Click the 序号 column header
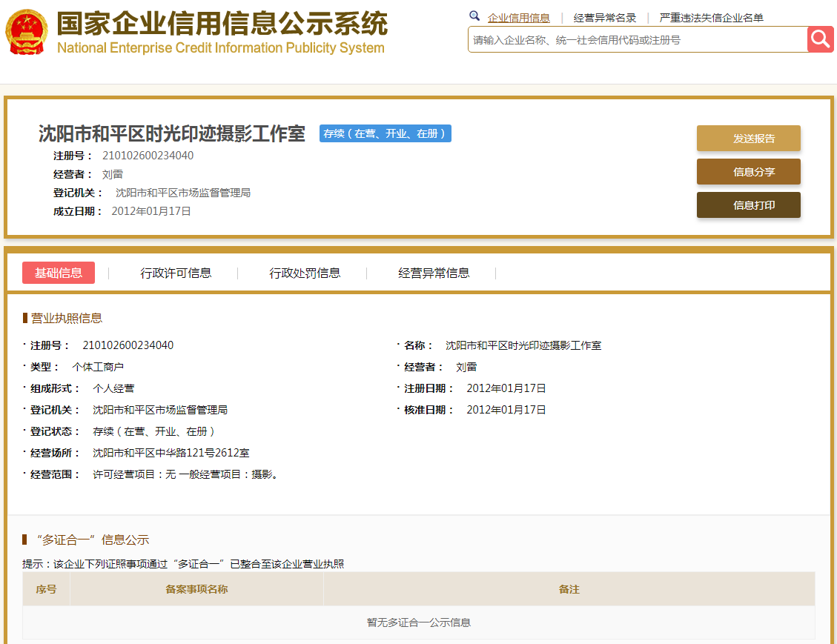 [46, 589]
